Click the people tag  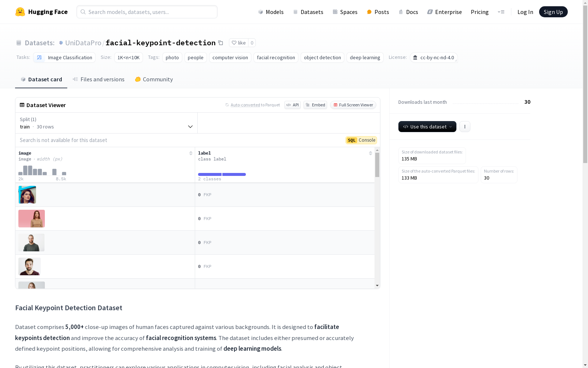tap(196, 57)
